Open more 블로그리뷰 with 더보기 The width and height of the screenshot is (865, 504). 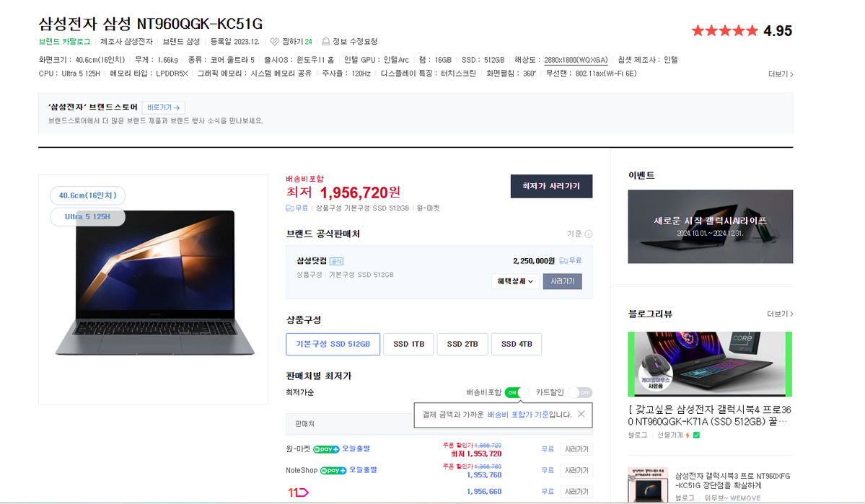[780, 314]
